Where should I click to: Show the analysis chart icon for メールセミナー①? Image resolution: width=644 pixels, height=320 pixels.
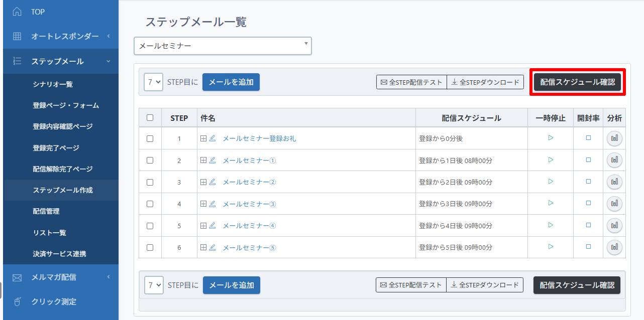(x=614, y=160)
